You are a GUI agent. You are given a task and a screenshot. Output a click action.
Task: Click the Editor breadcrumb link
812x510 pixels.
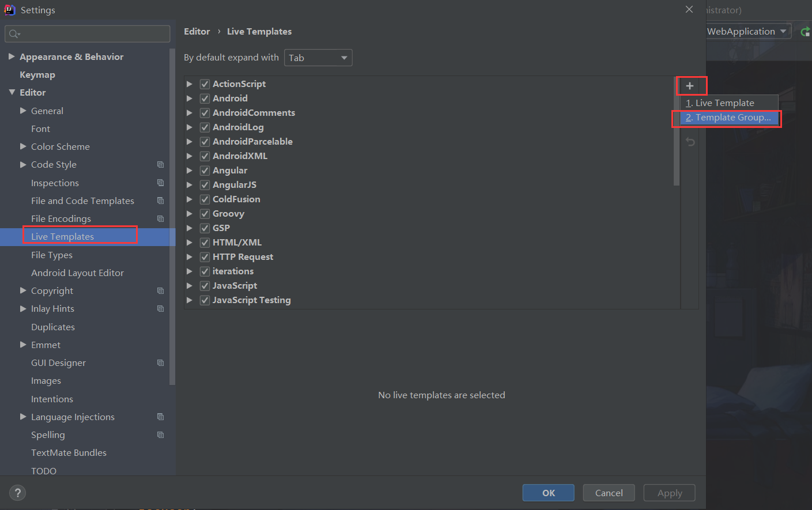[197, 32]
